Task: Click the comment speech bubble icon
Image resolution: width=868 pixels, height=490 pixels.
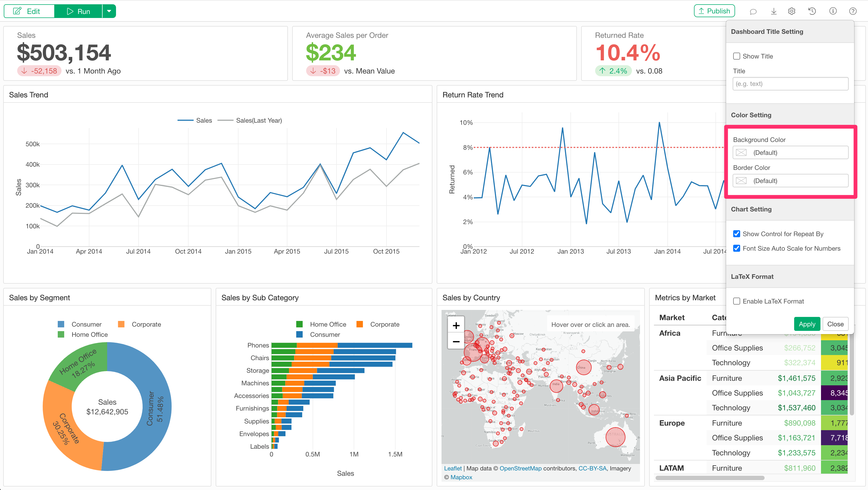Action: click(753, 12)
